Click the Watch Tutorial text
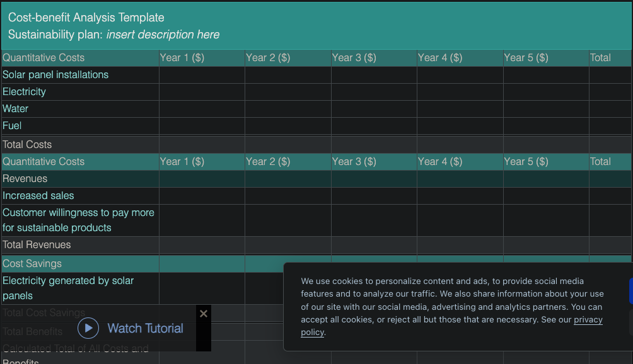 [x=145, y=328]
